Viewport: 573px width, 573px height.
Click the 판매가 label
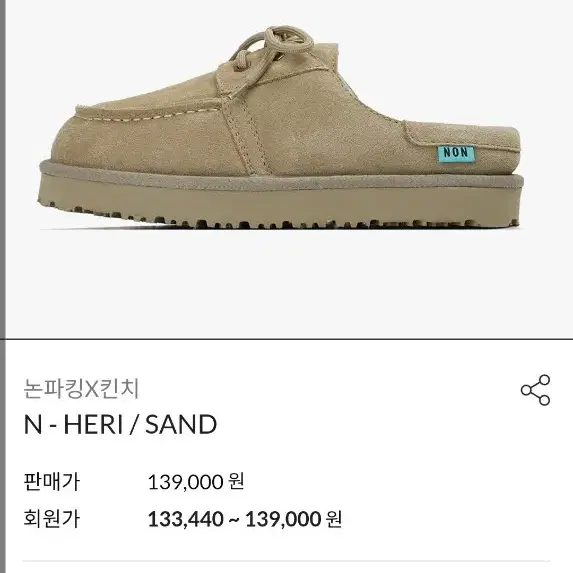[x=52, y=482]
